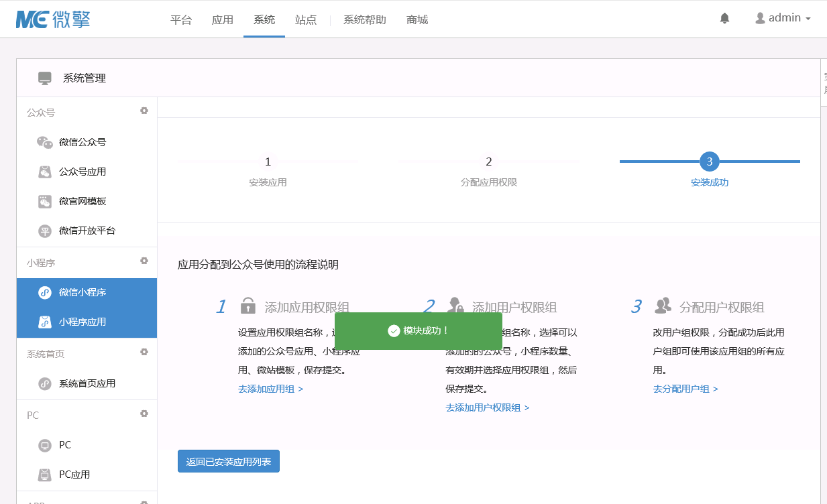
Task: Follow the 去添加应用组 link
Action: 270,389
